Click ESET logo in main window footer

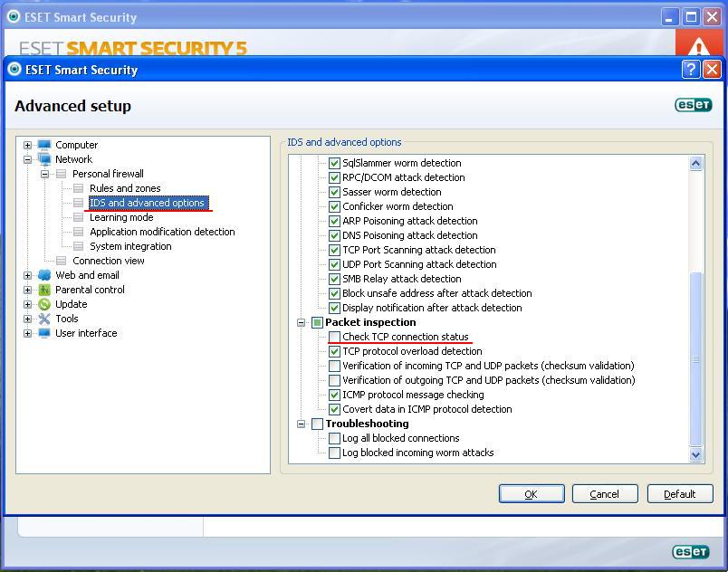690,551
